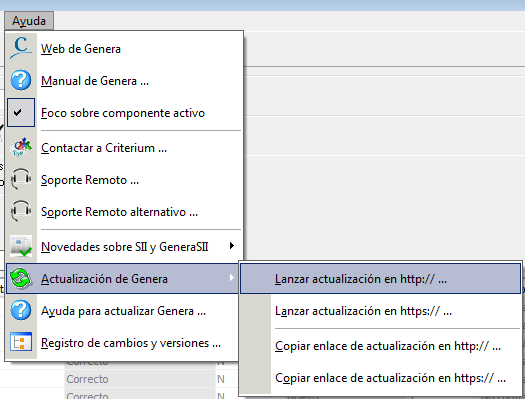Choose Lanzar actualización en http:// ...

click(x=381, y=278)
